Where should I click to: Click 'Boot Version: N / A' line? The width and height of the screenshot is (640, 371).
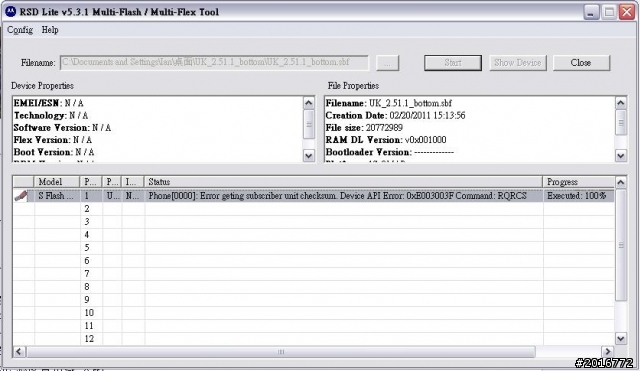tap(54, 152)
